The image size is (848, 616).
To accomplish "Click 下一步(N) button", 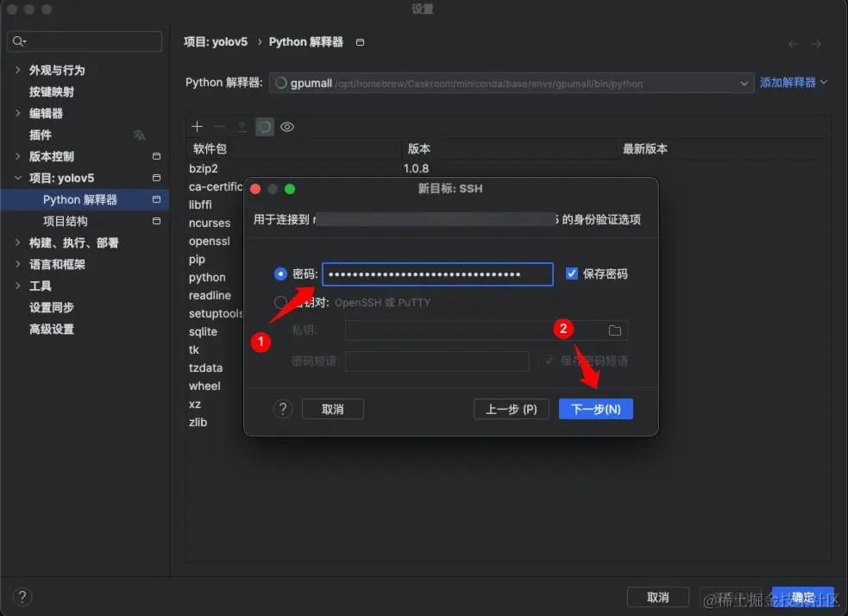I will click(x=595, y=409).
